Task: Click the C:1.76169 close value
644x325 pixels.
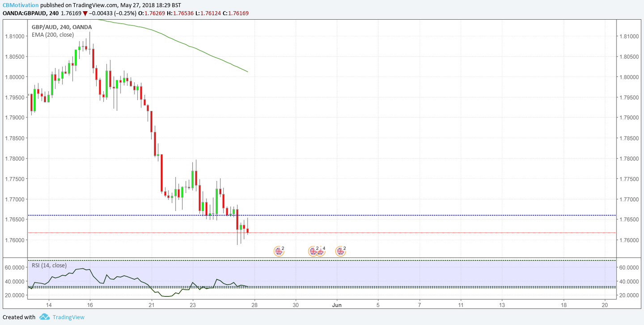Action: click(235, 13)
